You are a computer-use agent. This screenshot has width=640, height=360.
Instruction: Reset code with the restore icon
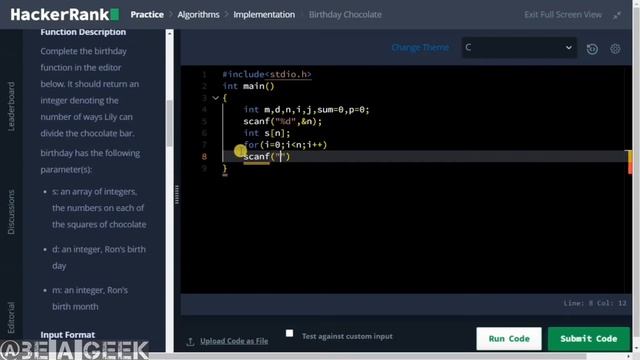pos(592,49)
